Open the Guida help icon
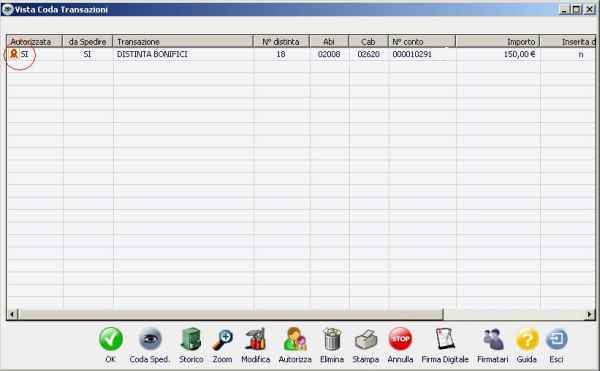 [x=527, y=339]
